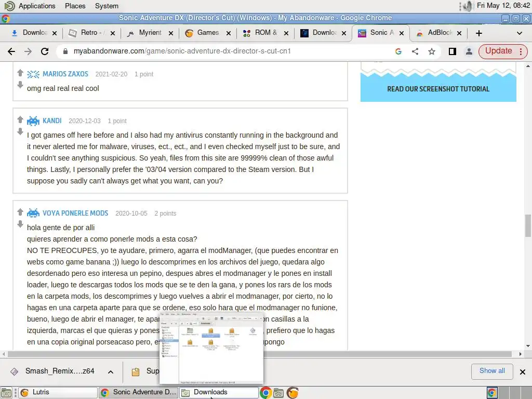532x399 pixels.
Task: Show desktop using bottom-left panel icon
Action: [6, 393]
